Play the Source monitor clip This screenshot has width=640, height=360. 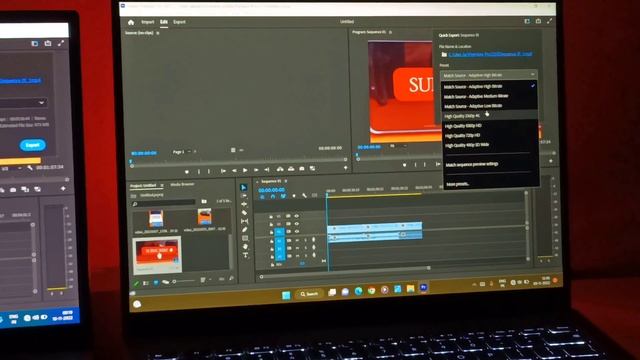245,170
